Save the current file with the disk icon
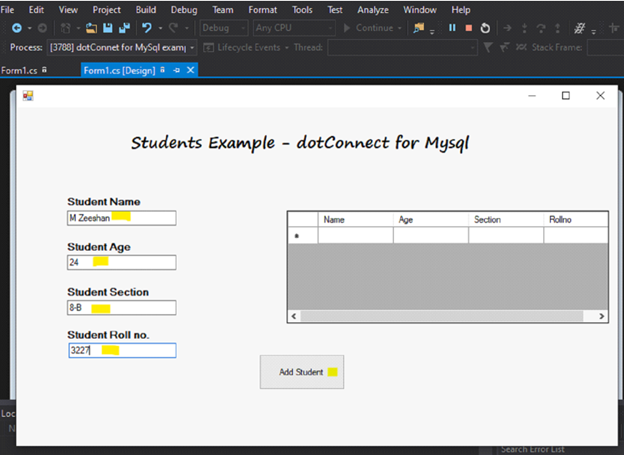The height and width of the screenshot is (455, 624). (108, 28)
